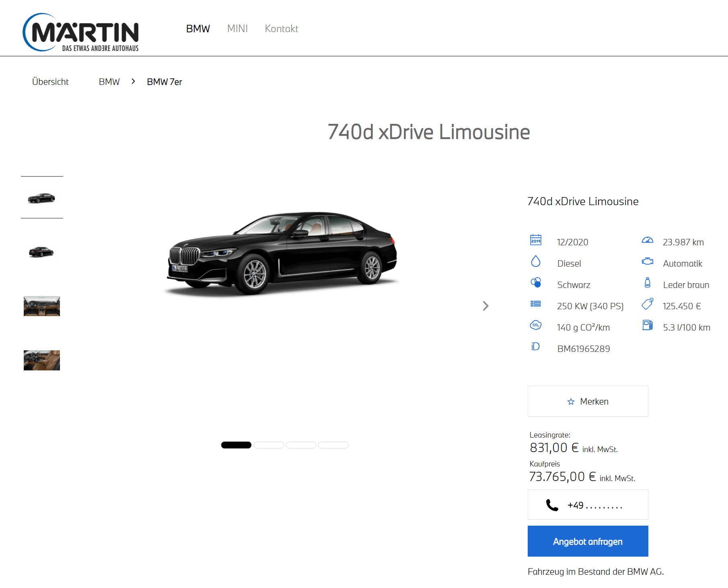Click the fuel pump consumption icon

coord(648,325)
